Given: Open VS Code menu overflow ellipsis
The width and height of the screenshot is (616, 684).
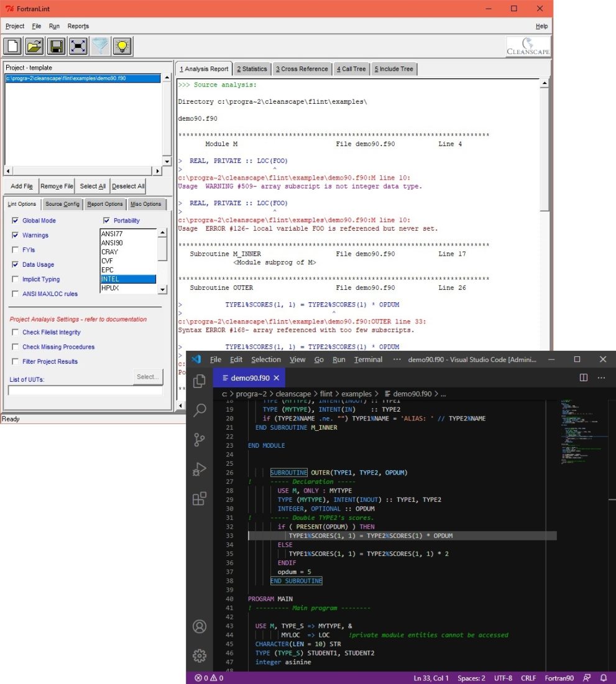Looking at the screenshot, I should coord(397,359).
